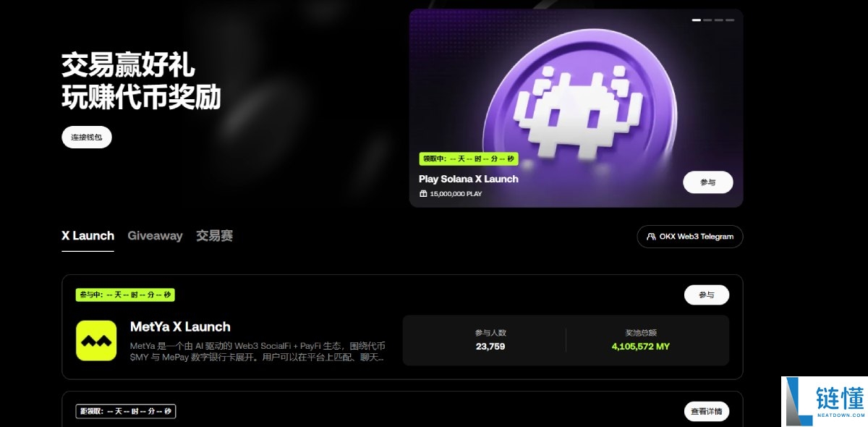Expand the truncated MetYa description text
The height and width of the screenshot is (427, 868).
coord(258,351)
